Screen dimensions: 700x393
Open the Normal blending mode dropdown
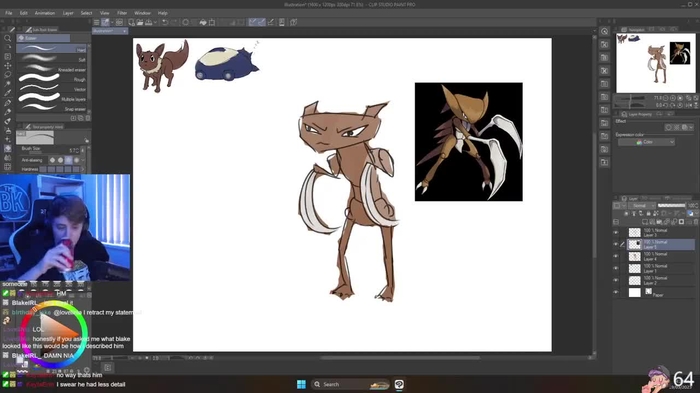642,205
